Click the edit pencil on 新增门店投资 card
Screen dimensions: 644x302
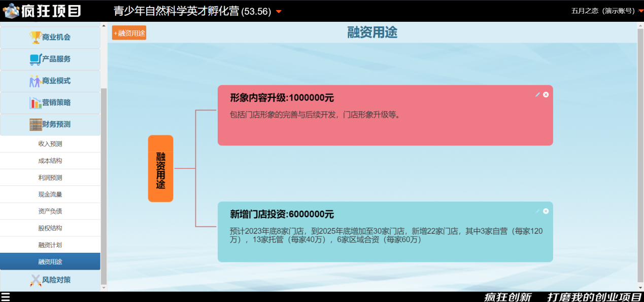pyautogui.click(x=537, y=211)
